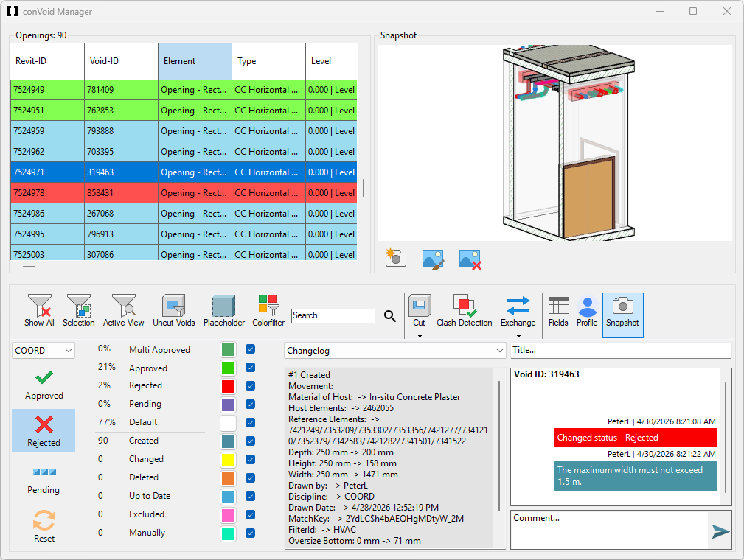Viewport: 744px width, 560px height.
Task: Toggle the Manually filter checkbox
Action: click(x=251, y=533)
